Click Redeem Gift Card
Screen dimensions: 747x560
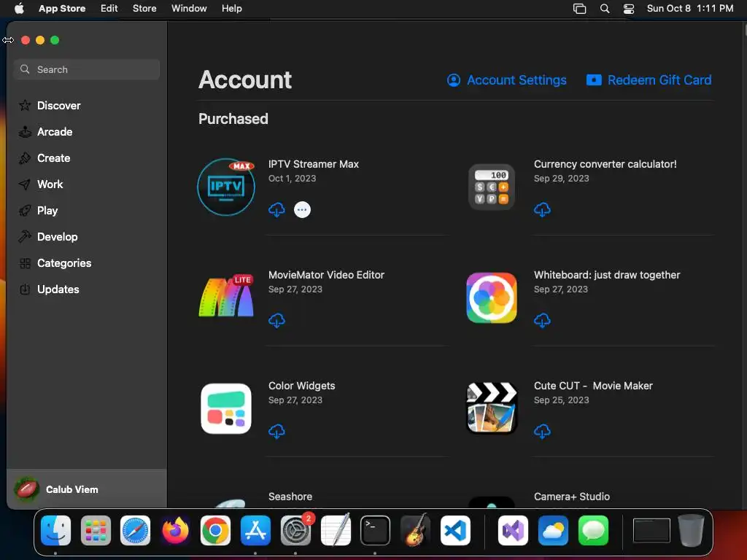pyautogui.click(x=649, y=80)
